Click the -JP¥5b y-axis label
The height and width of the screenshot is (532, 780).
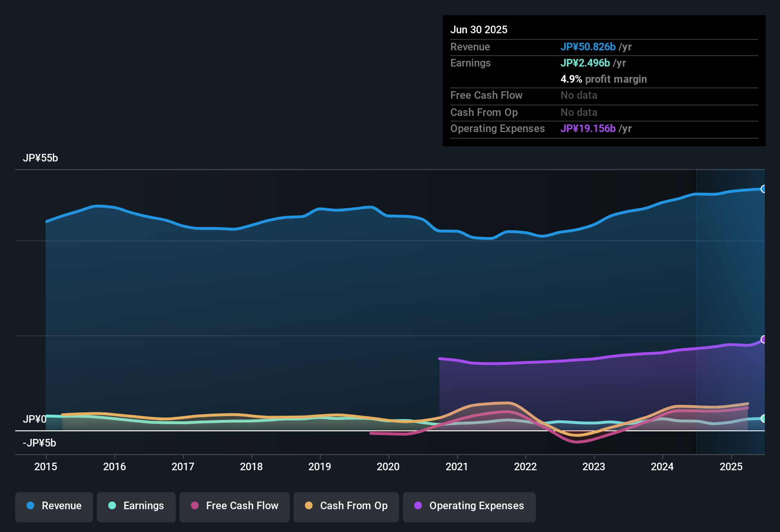pos(39,443)
